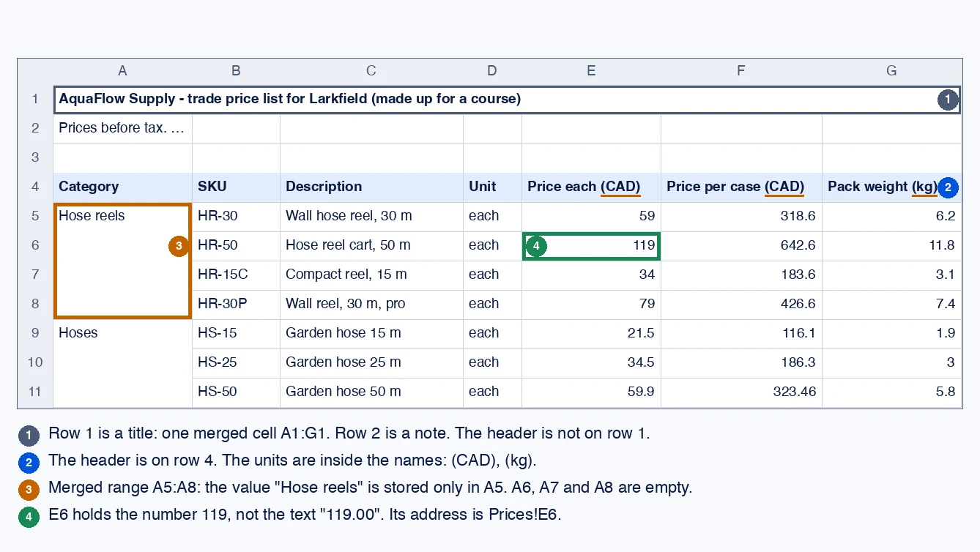Click the Unit header cell
Viewport: 980px width, 552px height.
tap(492, 187)
